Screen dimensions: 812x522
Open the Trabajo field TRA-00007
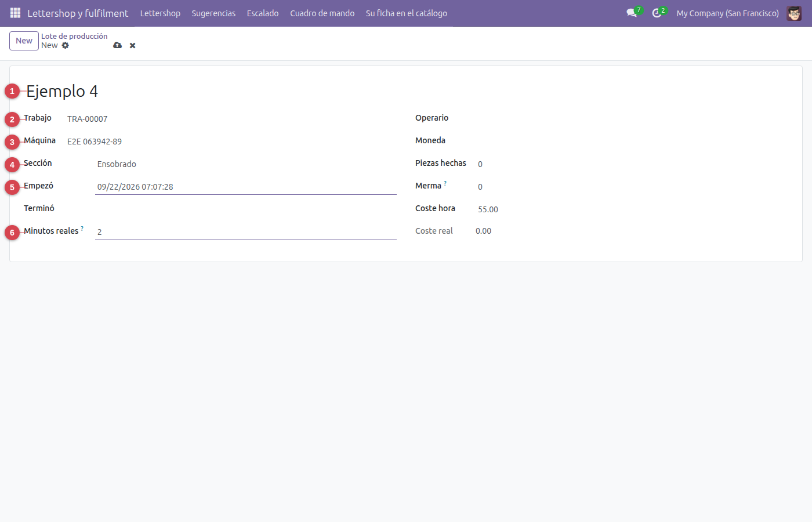click(232, 119)
